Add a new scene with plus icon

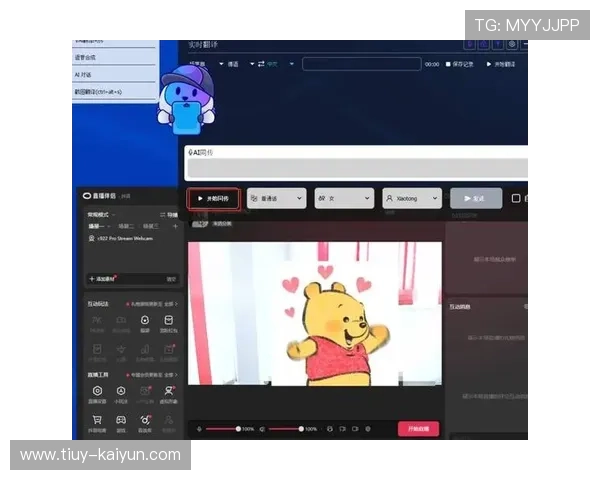coord(175,226)
